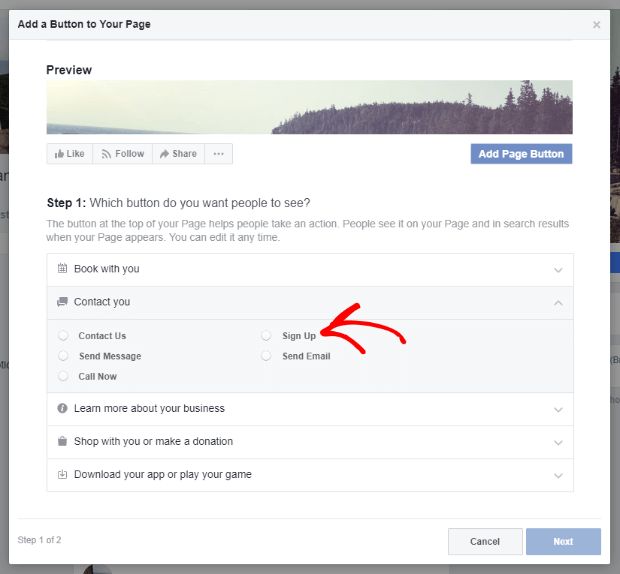Expand Learn more about your business chevron

point(558,410)
